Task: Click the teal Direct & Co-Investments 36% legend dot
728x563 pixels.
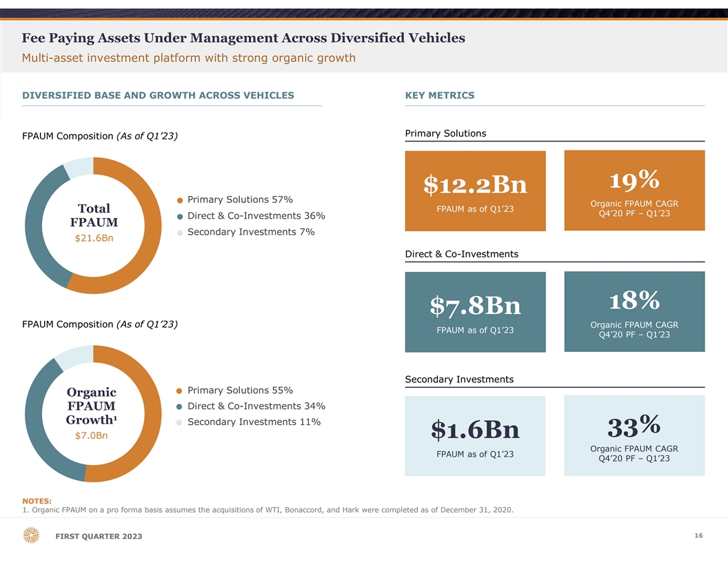Action: click(x=180, y=217)
